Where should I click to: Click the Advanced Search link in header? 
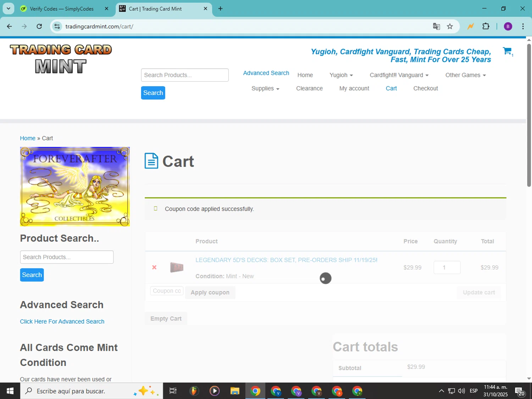266,73
